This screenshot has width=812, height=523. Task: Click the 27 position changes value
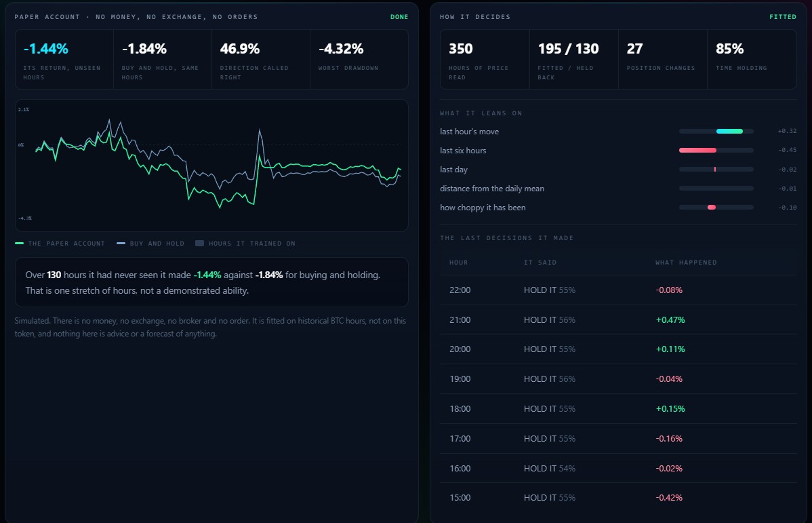coord(635,49)
